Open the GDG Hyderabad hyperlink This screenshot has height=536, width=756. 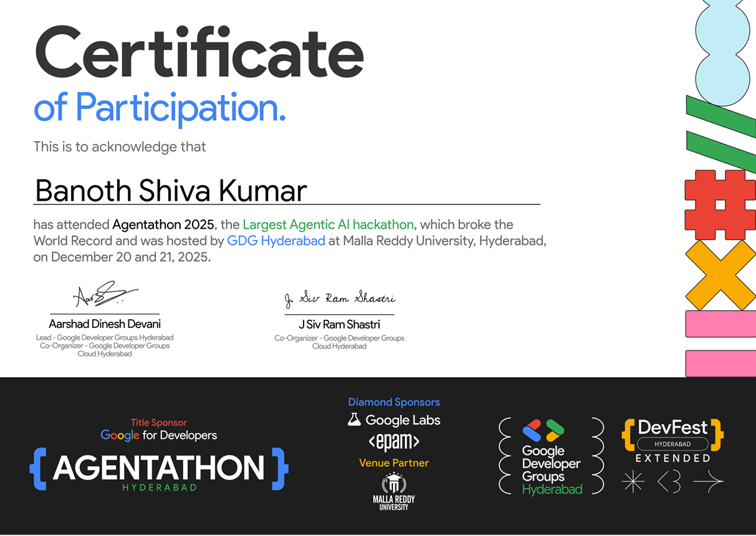276,241
